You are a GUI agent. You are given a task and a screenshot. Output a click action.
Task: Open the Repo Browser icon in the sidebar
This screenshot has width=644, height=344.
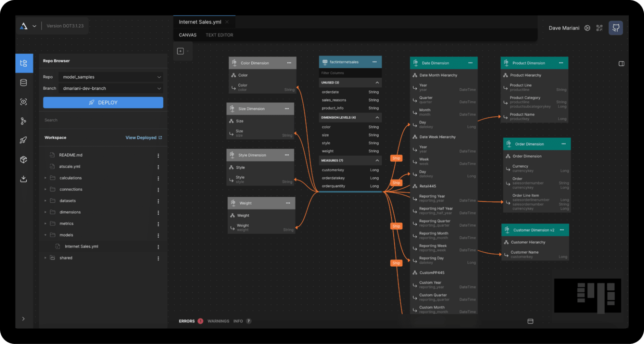pyautogui.click(x=24, y=63)
